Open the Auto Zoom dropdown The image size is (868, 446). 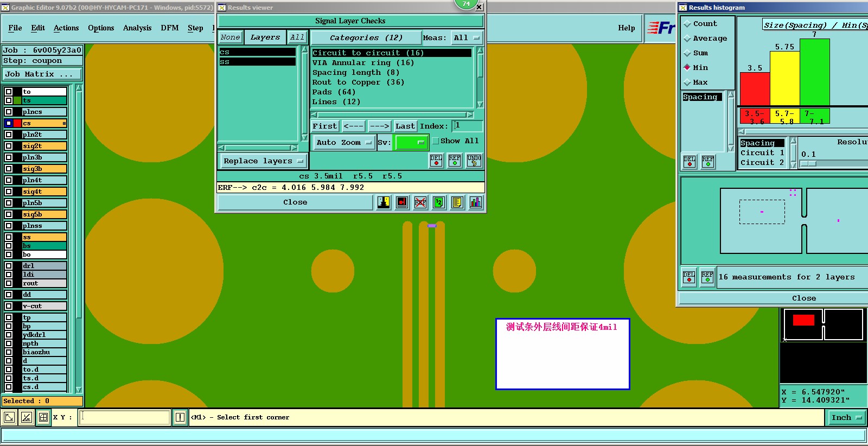click(344, 142)
